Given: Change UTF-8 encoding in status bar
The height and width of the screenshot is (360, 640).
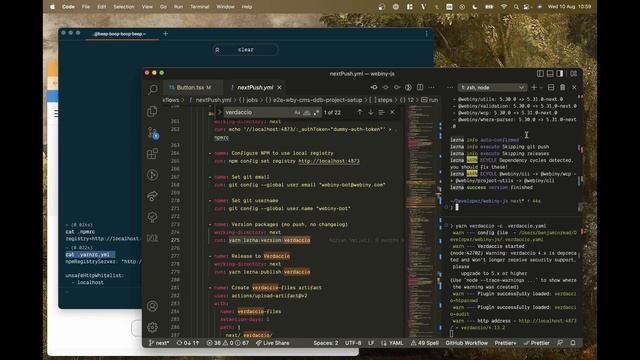Looking at the screenshot, I should pyautogui.click(x=353, y=343).
